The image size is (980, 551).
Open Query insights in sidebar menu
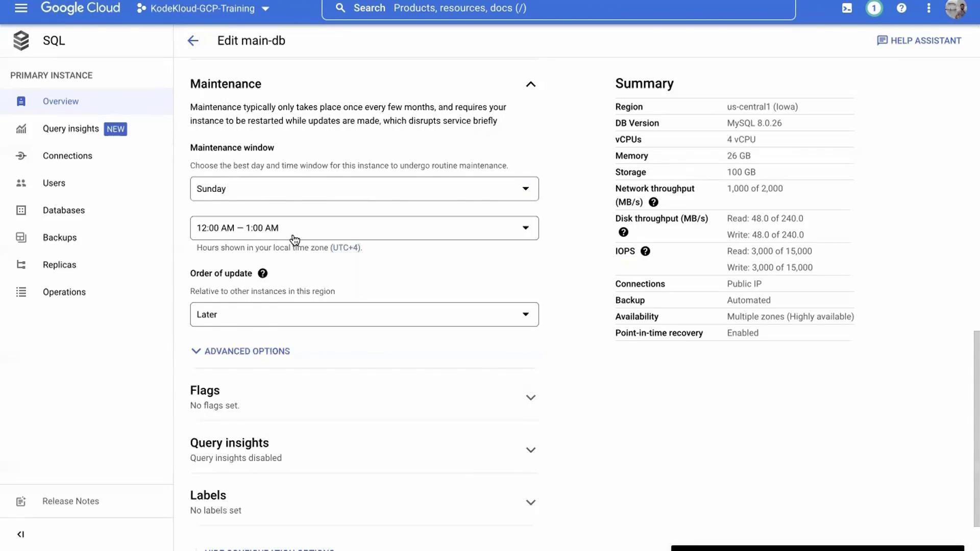click(70, 129)
